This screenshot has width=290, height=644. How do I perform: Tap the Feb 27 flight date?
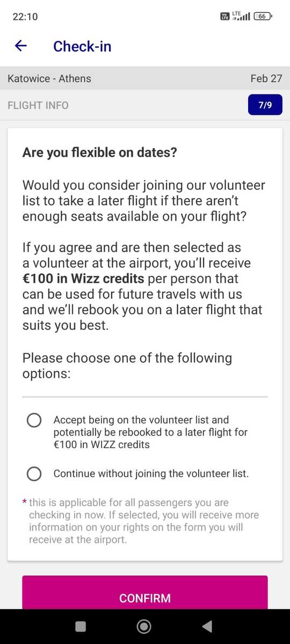pyautogui.click(x=266, y=78)
